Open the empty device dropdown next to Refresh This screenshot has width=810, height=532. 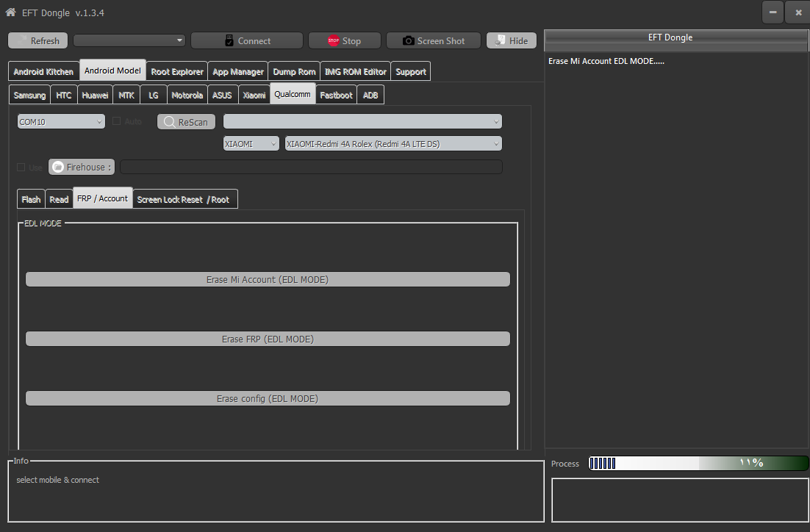129,40
